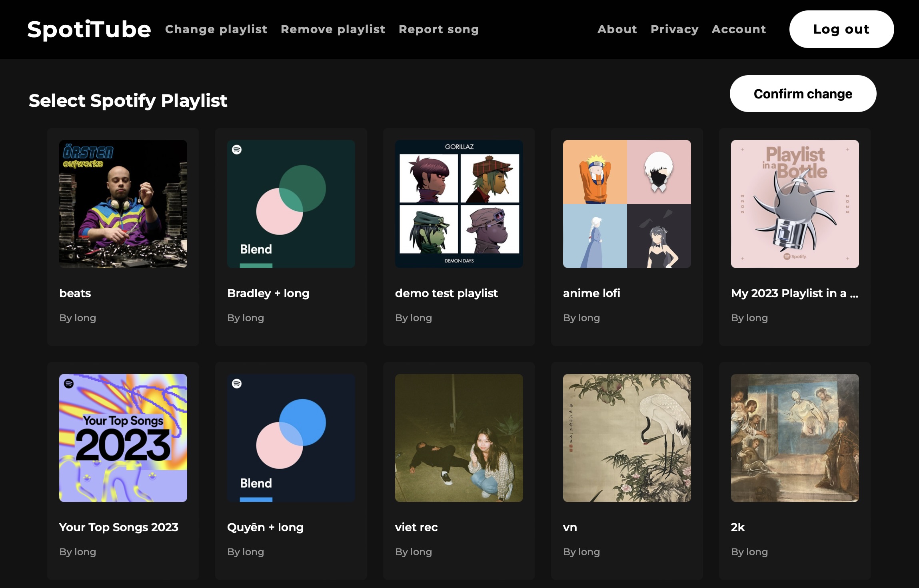Viewport: 919px width, 588px height.
Task: Go to the About page
Action: (617, 29)
